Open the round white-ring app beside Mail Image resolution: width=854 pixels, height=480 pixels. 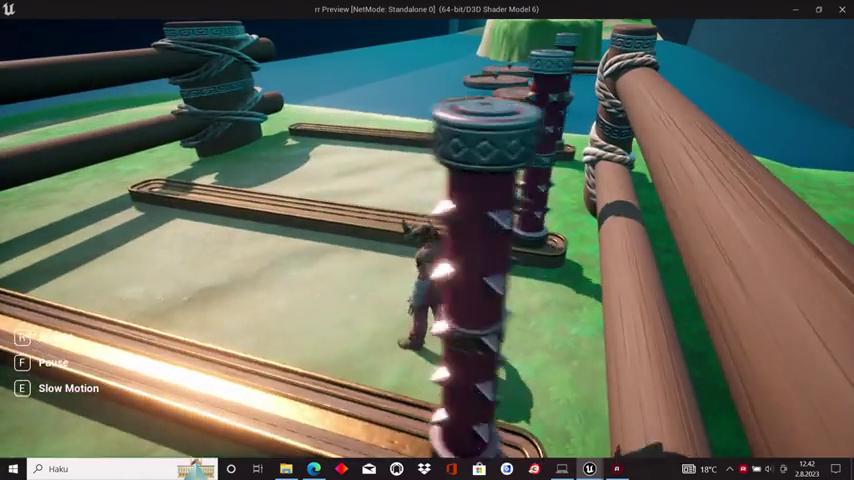pos(396,469)
